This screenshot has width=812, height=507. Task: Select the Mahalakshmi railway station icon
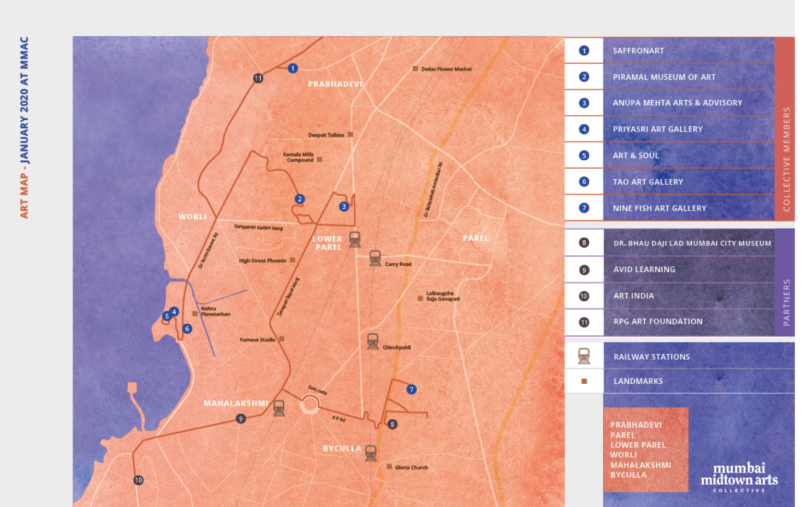(x=278, y=409)
